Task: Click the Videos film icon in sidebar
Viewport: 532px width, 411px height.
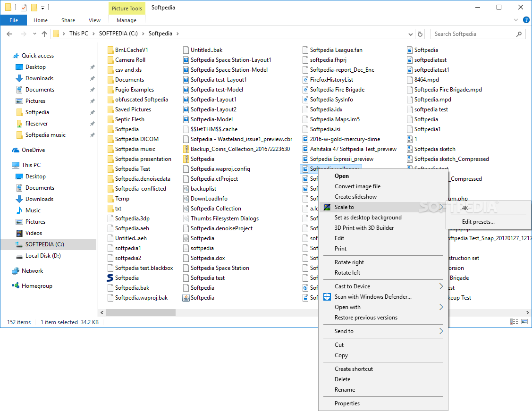Action: point(19,233)
